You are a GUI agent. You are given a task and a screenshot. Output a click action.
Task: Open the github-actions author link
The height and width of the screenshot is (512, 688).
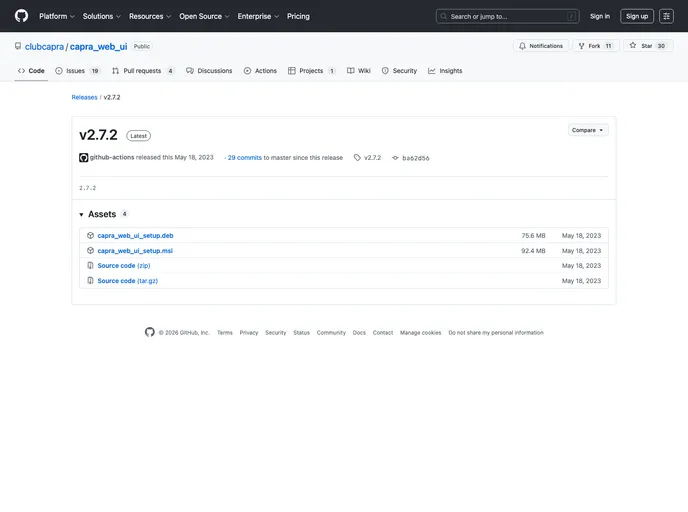112,158
